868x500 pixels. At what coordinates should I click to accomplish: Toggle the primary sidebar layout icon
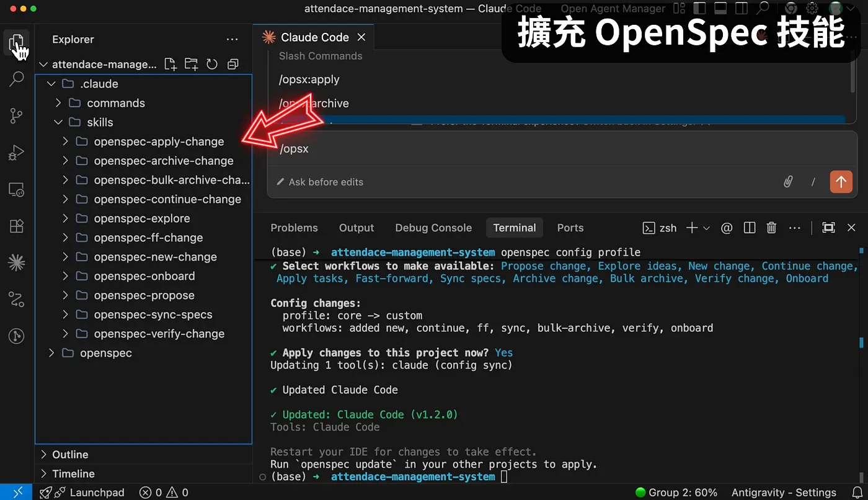(x=699, y=9)
